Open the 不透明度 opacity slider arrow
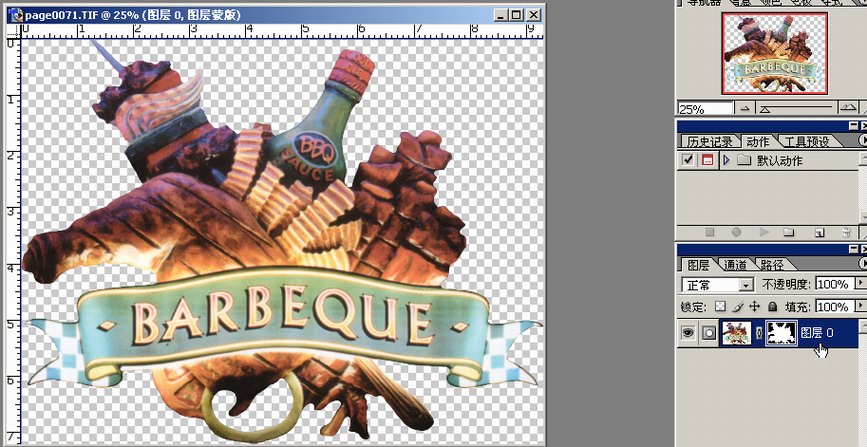 point(859,285)
